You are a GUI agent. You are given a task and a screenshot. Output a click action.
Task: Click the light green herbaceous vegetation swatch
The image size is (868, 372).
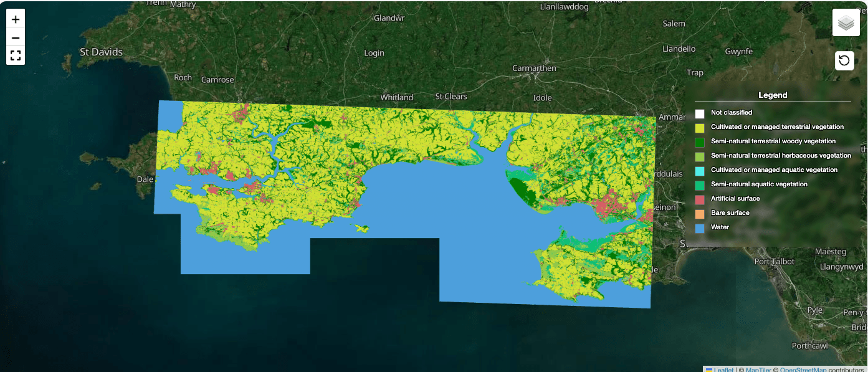coord(700,156)
